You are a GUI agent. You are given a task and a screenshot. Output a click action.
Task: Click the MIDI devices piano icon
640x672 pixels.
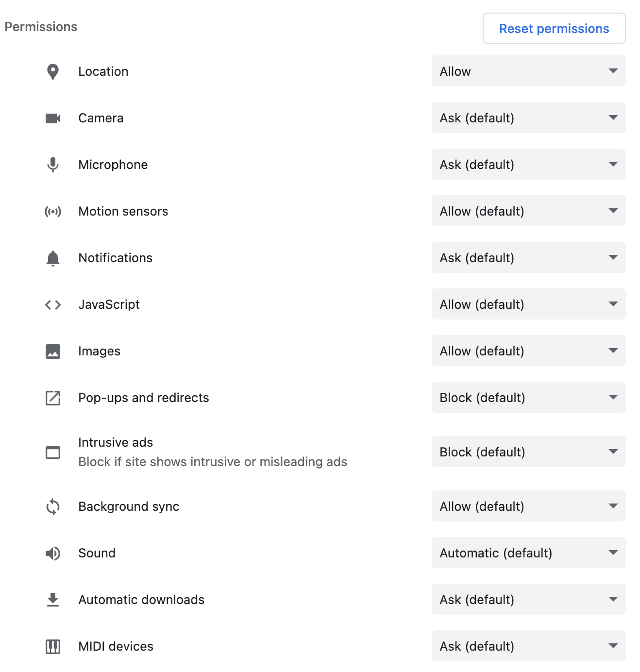click(x=53, y=646)
